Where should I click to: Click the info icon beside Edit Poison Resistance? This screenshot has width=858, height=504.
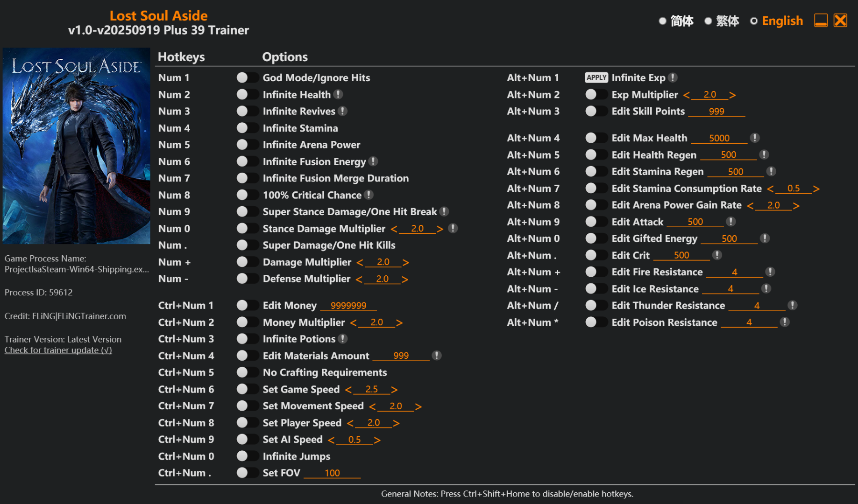(785, 322)
